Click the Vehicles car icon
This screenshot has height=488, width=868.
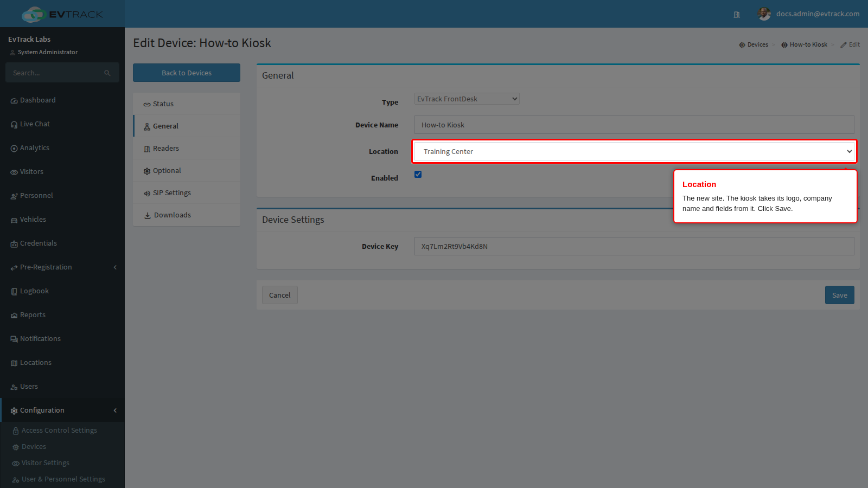[14, 220]
